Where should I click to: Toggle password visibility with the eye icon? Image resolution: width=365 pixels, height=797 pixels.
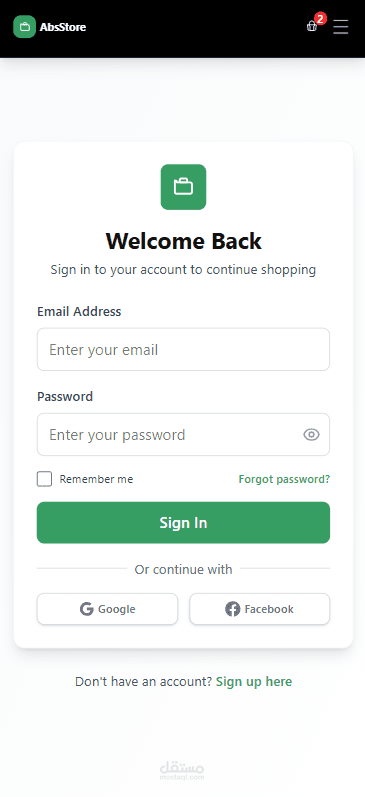pos(312,435)
